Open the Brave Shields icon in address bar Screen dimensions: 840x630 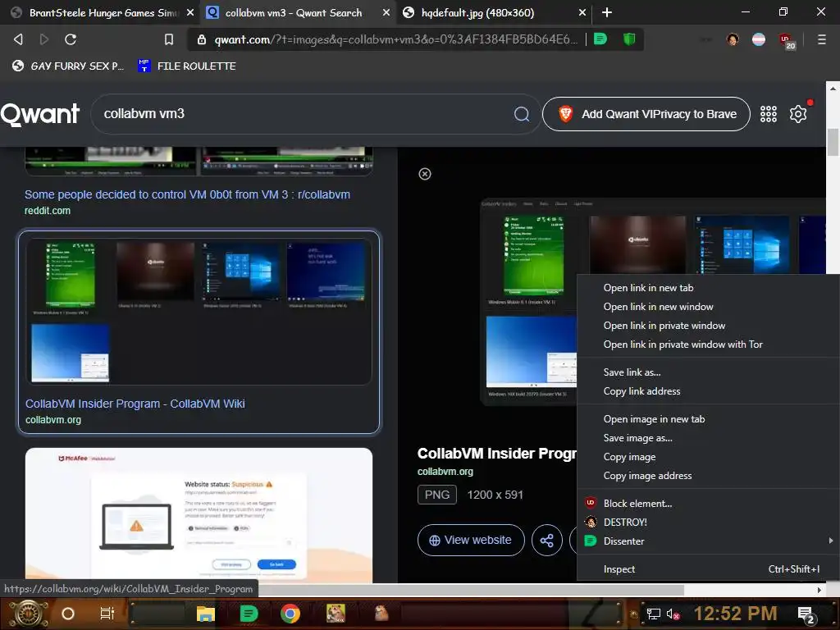tap(629, 39)
